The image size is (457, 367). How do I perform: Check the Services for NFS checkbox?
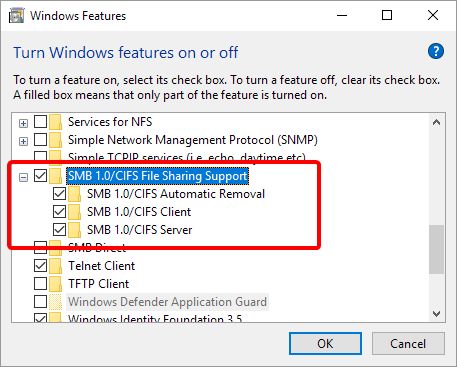pos(40,122)
